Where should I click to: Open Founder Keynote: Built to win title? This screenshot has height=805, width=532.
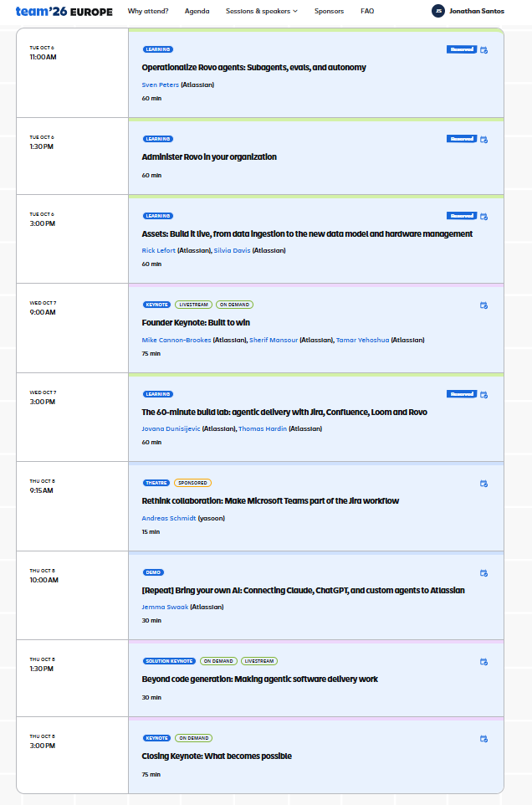(196, 322)
